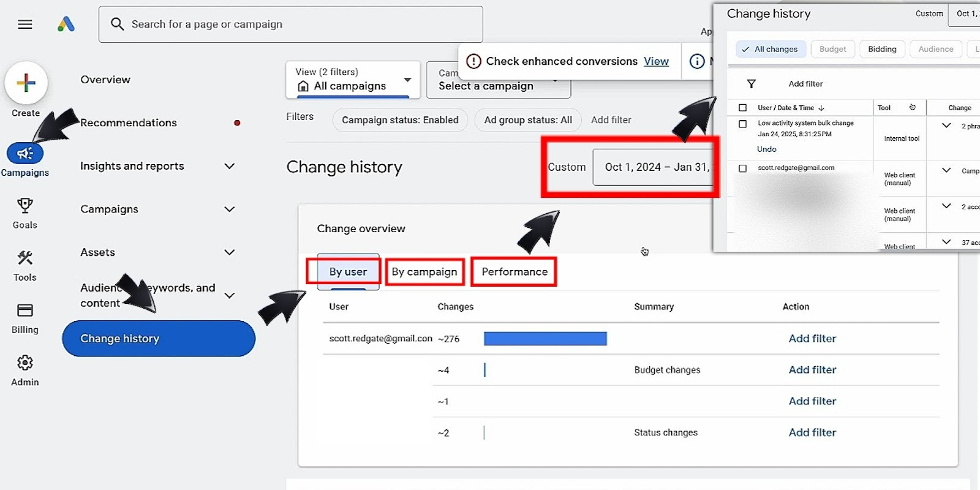Expand the Assets section chevron
980x490 pixels.
(229, 252)
